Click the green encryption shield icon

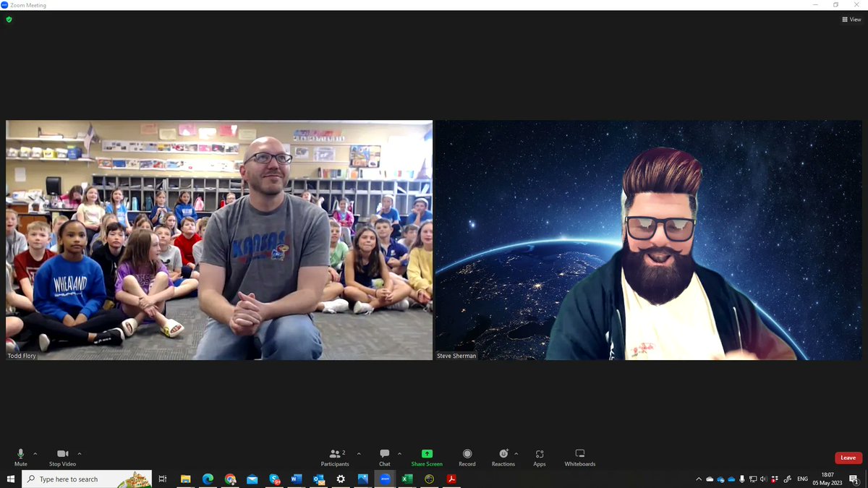point(9,20)
